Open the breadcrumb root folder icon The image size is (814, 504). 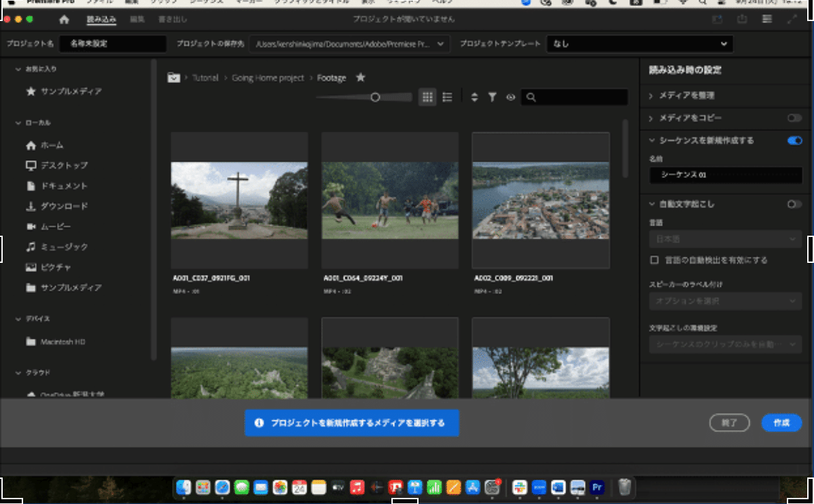click(x=173, y=78)
